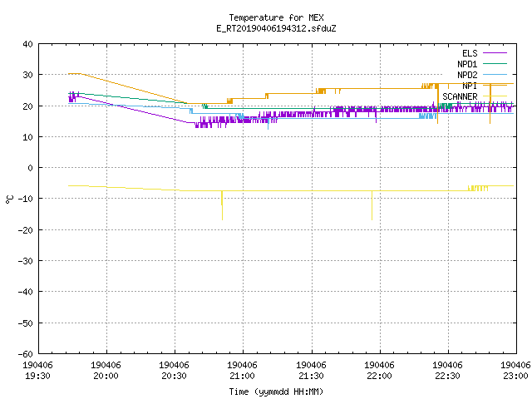Click the y-axis label -30

click(x=26, y=261)
